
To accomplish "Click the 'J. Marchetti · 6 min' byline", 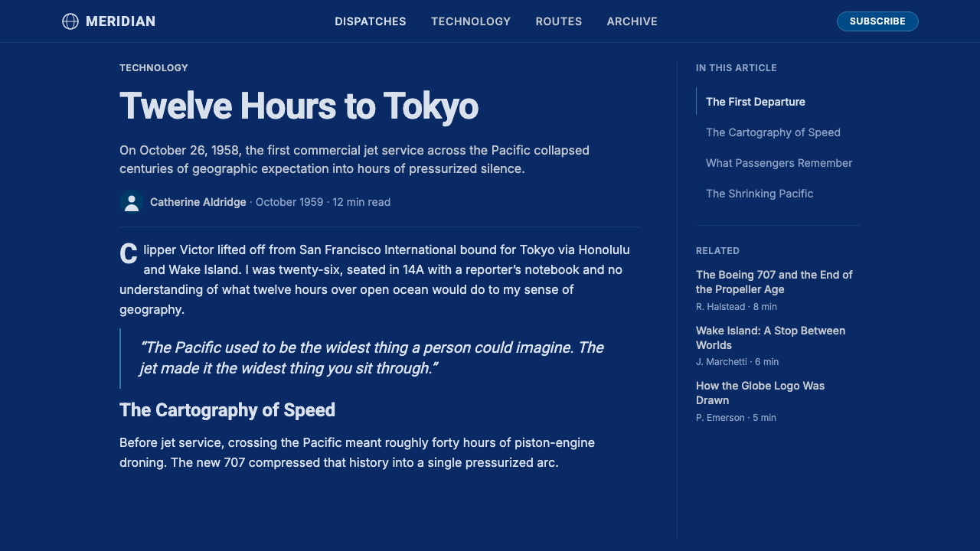I will click(x=737, y=362).
